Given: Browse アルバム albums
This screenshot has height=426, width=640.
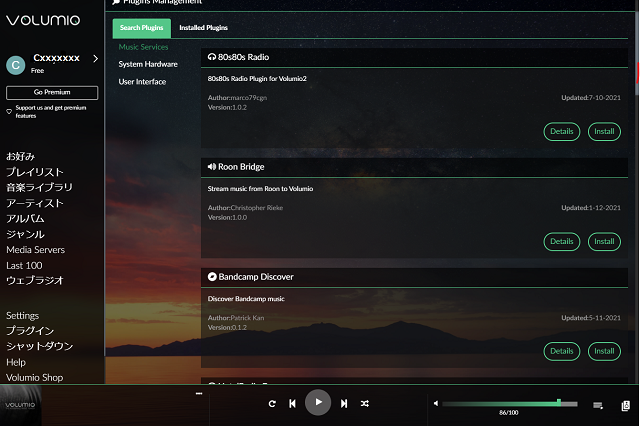Looking at the screenshot, I should (25, 219).
